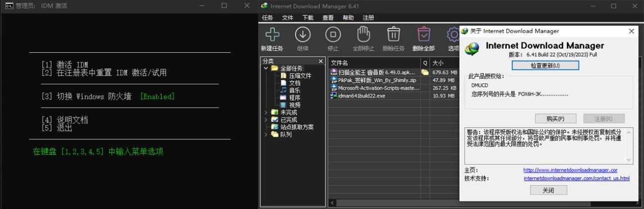
Task: Click the 10.93 MB size cell
Action: point(444,95)
